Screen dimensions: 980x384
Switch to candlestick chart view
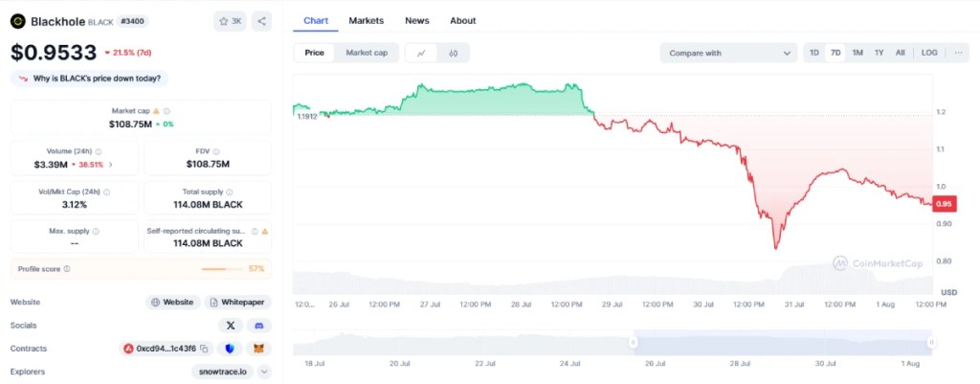coord(453,54)
